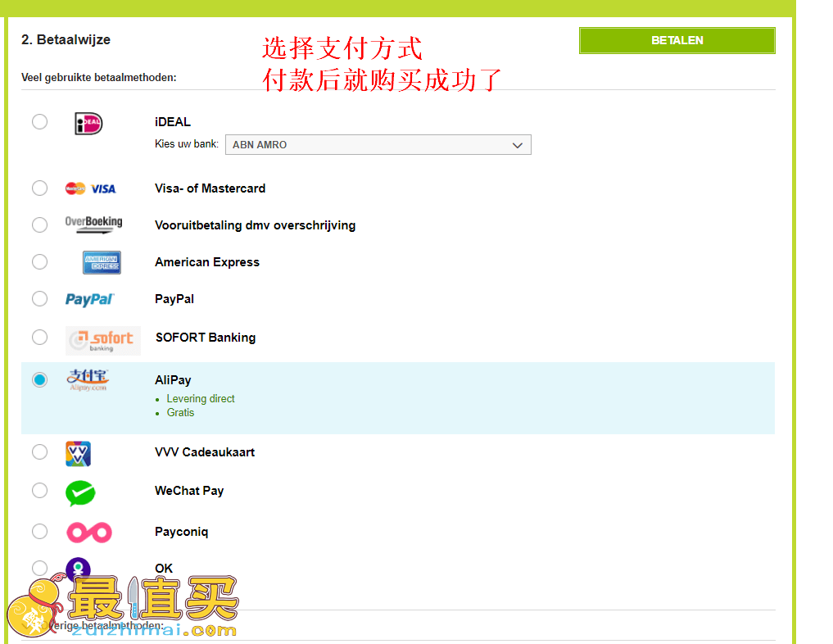Click the Levering direct bullet text
The width and height of the screenshot is (833, 644).
click(201, 398)
